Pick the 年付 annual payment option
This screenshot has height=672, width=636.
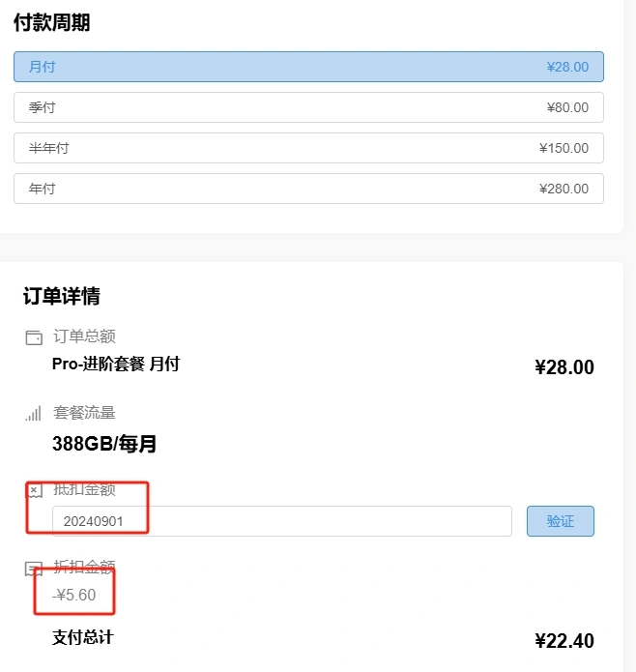point(308,189)
